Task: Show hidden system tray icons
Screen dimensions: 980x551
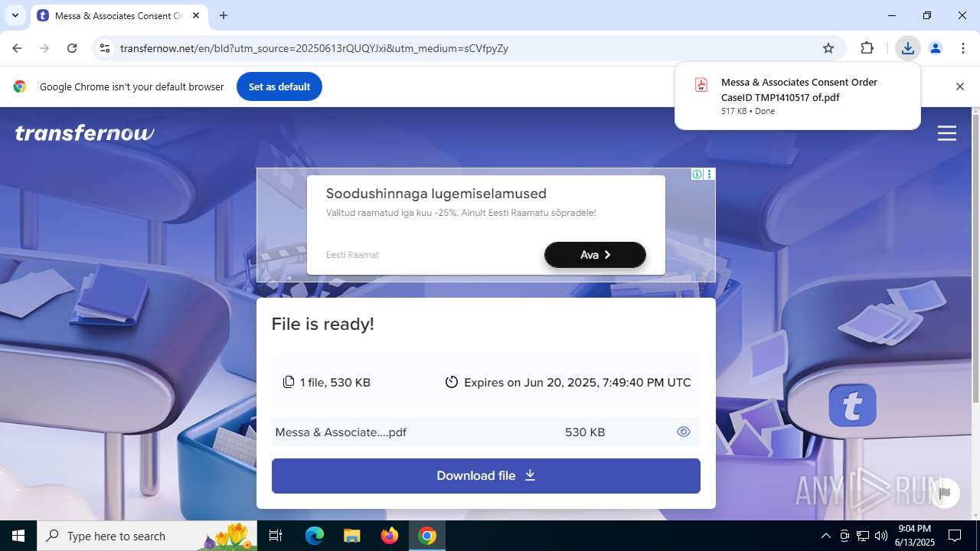Action: click(x=825, y=536)
